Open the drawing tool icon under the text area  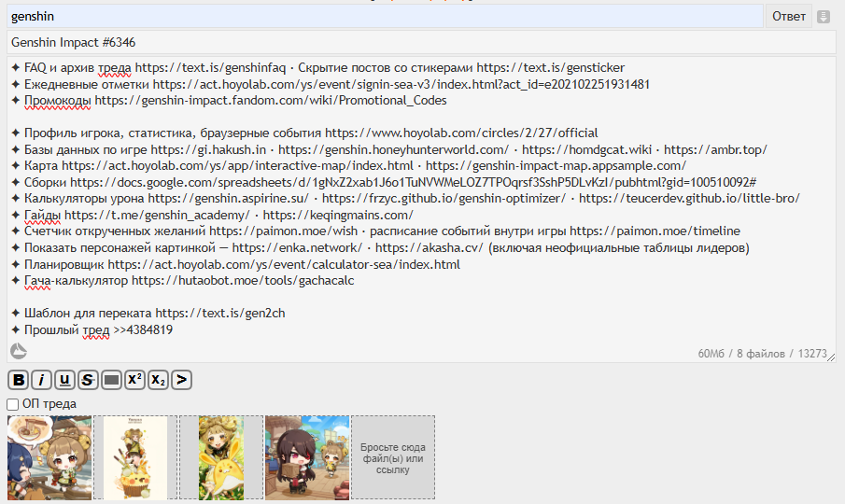19,351
